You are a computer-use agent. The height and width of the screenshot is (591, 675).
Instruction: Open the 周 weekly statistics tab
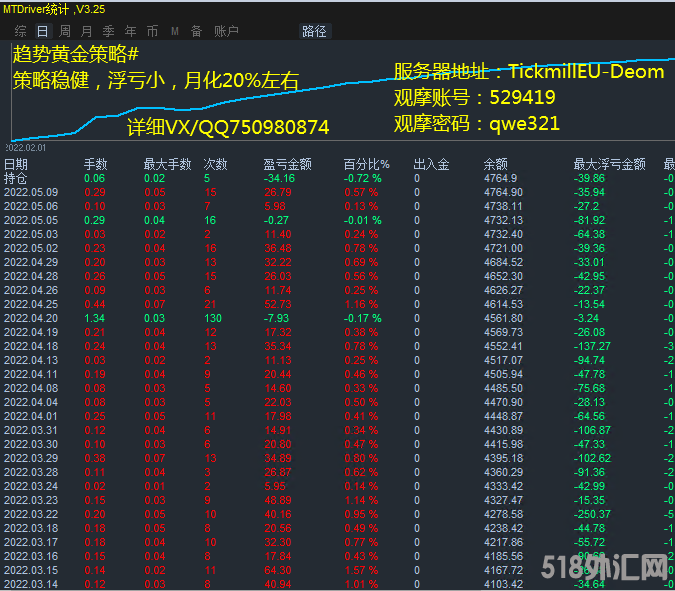pos(64,31)
